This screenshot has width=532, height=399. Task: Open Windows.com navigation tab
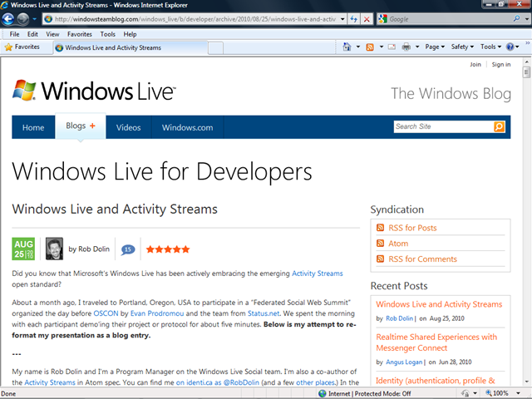pyautogui.click(x=187, y=127)
